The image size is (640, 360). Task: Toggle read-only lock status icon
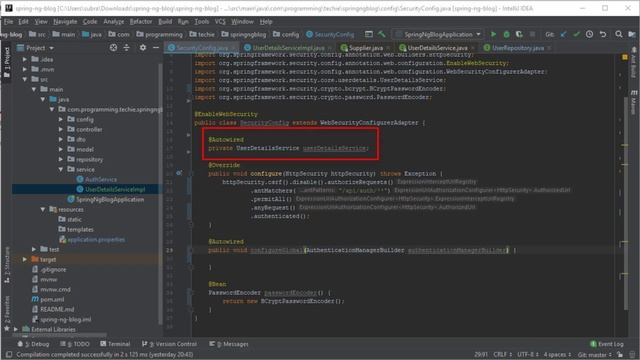[x=620, y=354]
